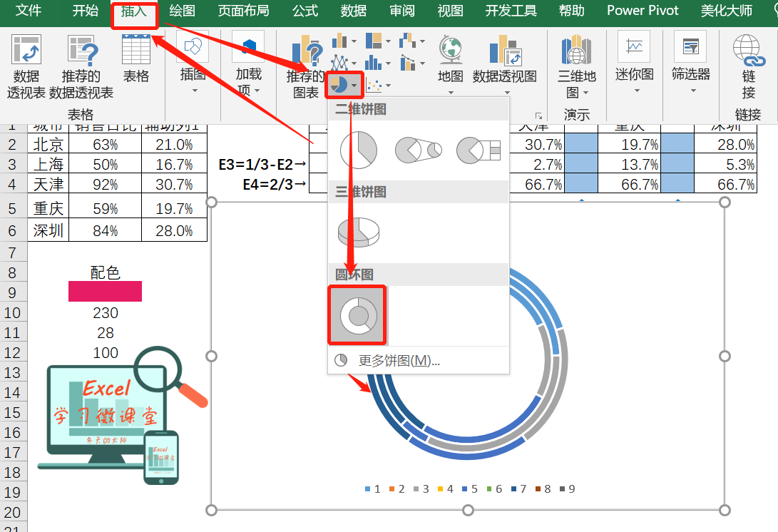The height and width of the screenshot is (532, 778).
Task: Click the 三维地图 3D map icon
Action: point(576,50)
